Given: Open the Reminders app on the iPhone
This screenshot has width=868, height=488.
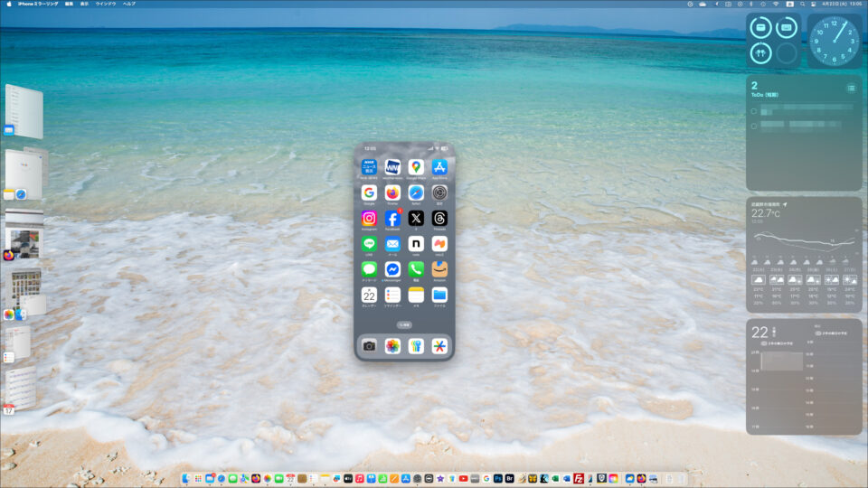Looking at the screenshot, I should click(392, 295).
